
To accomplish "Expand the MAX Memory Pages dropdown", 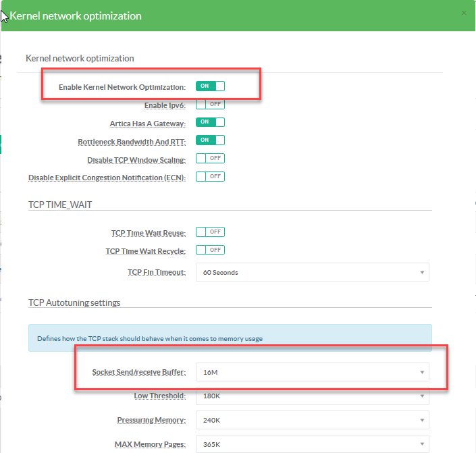I will (x=312, y=444).
